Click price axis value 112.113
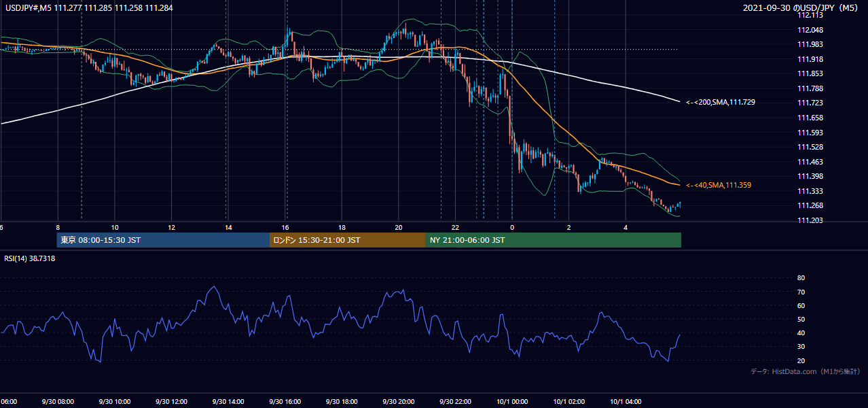The height and width of the screenshot is (408, 868). click(811, 15)
